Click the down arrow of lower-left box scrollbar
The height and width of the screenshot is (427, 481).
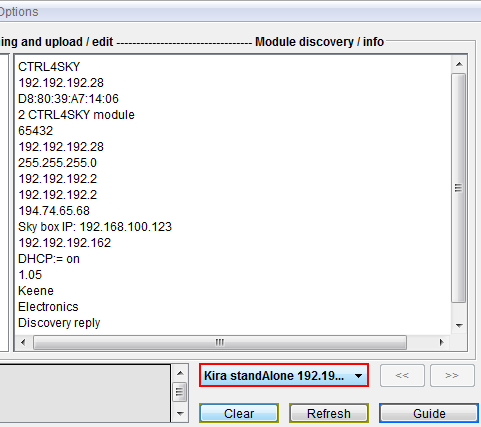180,414
